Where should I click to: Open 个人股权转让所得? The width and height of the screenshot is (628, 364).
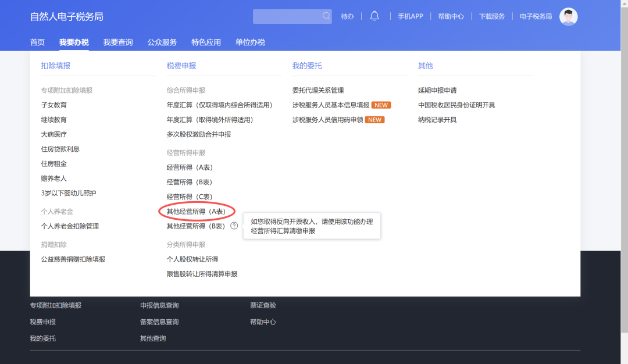coord(192,259)
